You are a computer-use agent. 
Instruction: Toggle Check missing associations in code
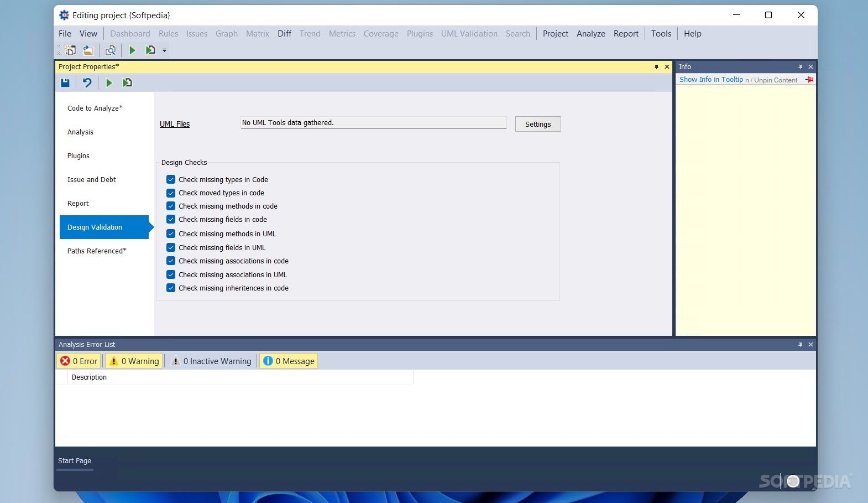click(171, 261)
